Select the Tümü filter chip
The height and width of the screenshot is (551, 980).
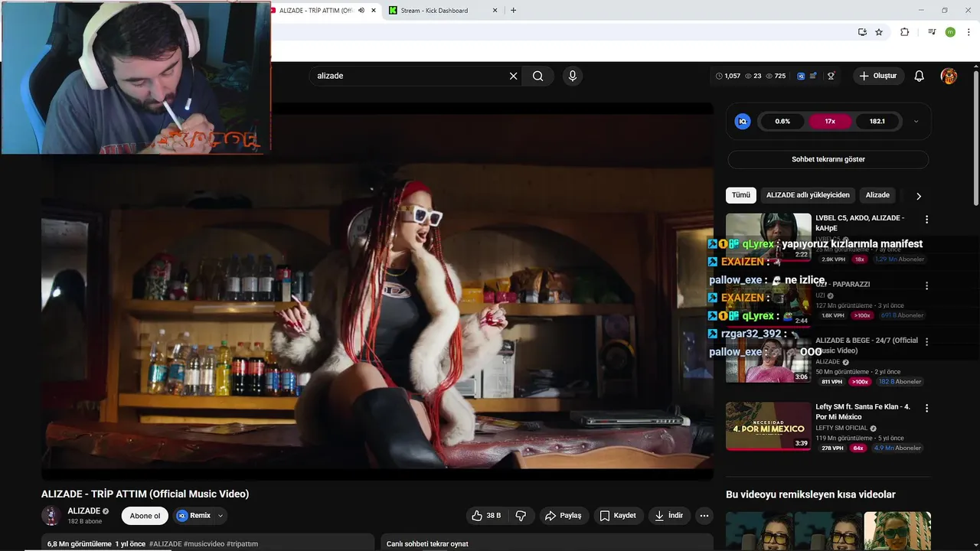[x=741, y=195]
